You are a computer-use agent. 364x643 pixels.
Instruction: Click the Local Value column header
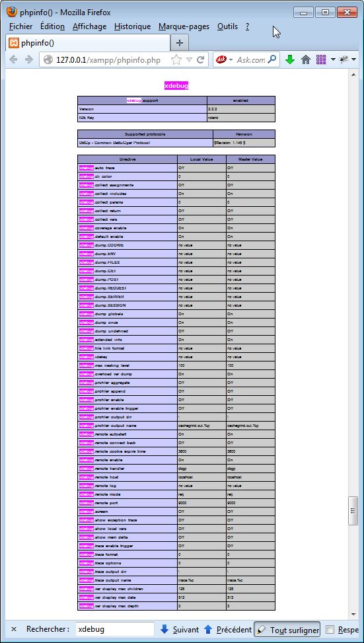click(201, 159)
